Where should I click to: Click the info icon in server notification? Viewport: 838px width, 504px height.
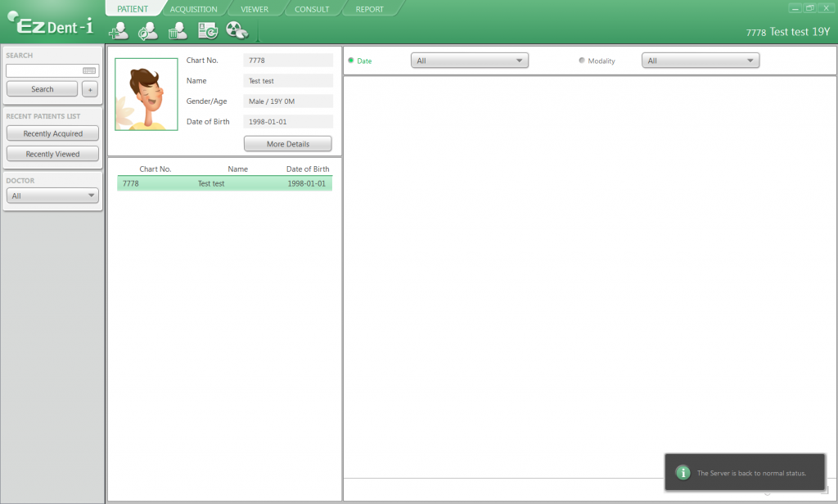[683, 473]
